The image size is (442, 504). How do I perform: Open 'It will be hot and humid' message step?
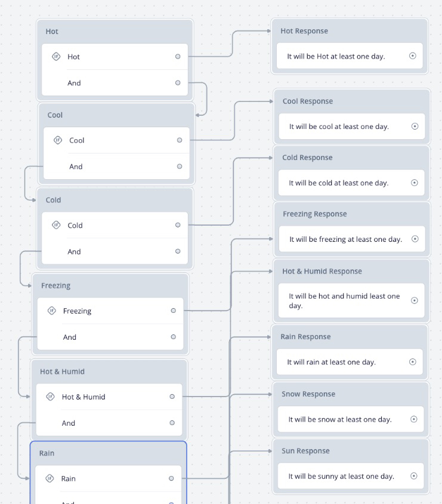click(351, 300)
